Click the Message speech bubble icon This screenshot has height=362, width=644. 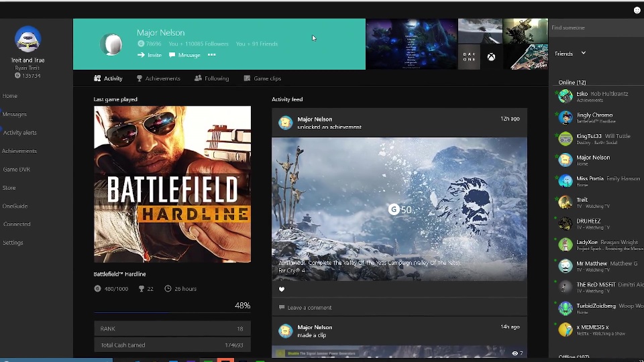(172, 54)
